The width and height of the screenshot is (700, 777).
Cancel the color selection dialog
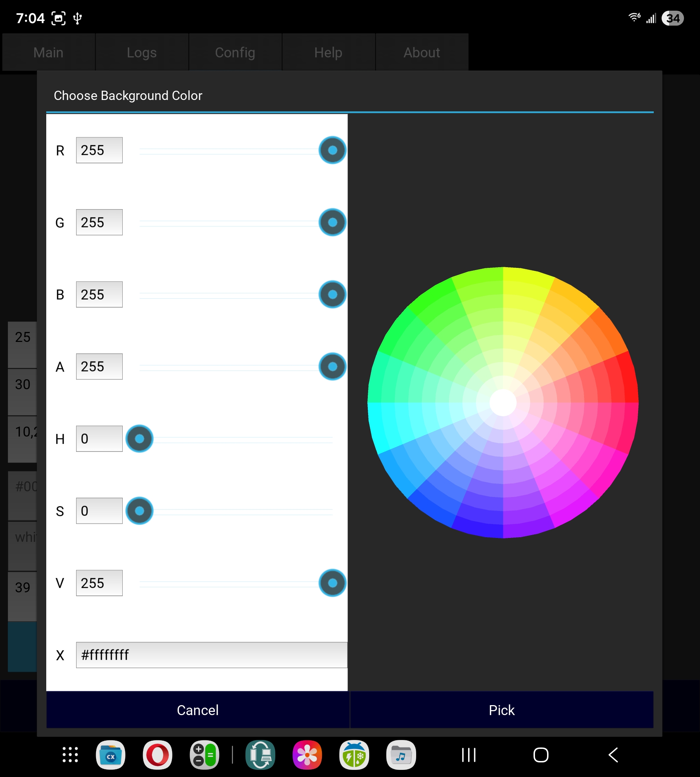198,710
